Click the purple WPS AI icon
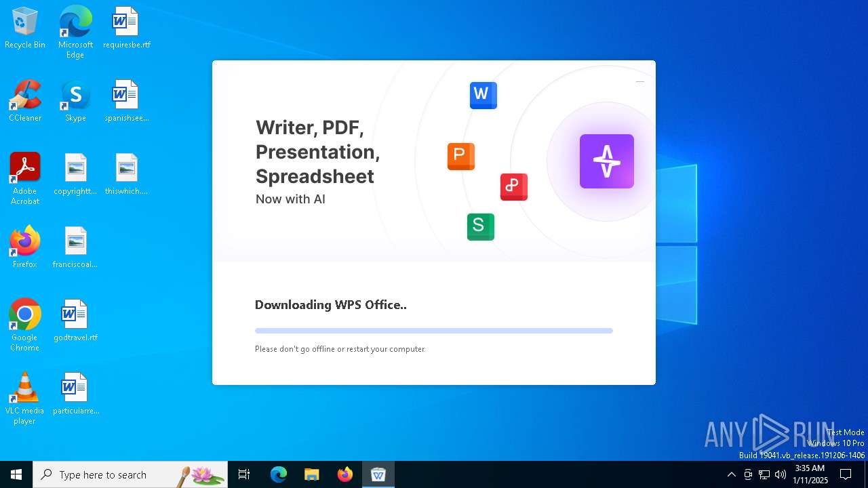Screen dimensions: 868x488 pyautogui.click(x=607, y=161)
